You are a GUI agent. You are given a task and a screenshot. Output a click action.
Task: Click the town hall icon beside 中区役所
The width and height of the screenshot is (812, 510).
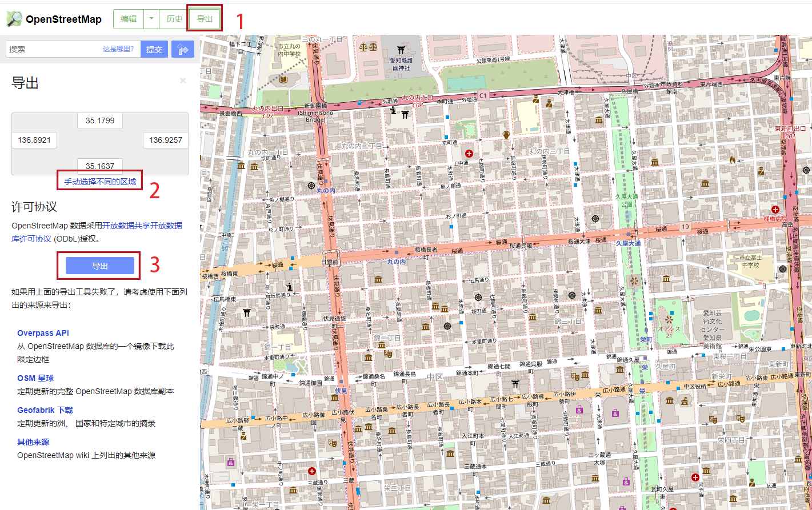(684, 401)
